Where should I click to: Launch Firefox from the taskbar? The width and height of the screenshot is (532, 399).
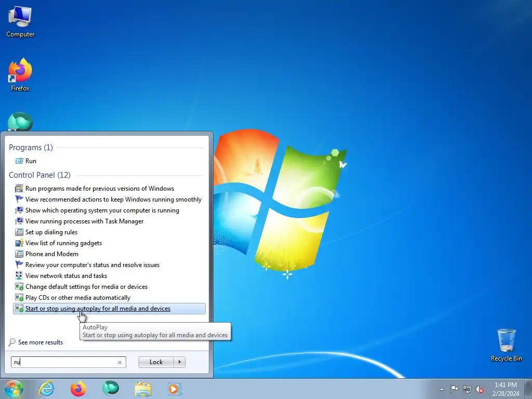pyautogui.click(x=78, y=389)
